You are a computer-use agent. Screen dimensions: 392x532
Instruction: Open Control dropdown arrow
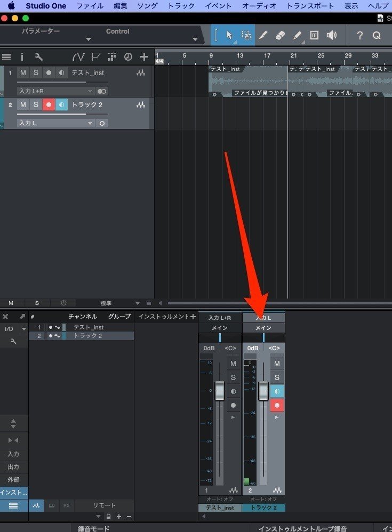[x=195, y=39]
